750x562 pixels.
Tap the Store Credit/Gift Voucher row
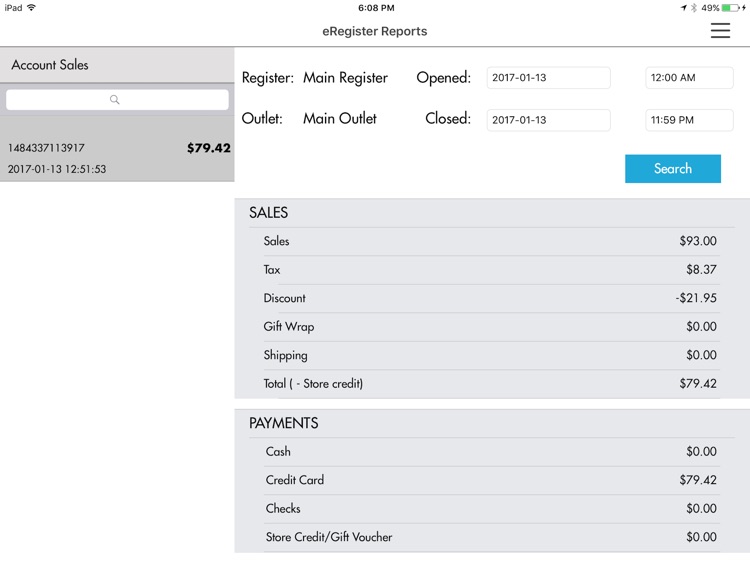click(490, 537)
